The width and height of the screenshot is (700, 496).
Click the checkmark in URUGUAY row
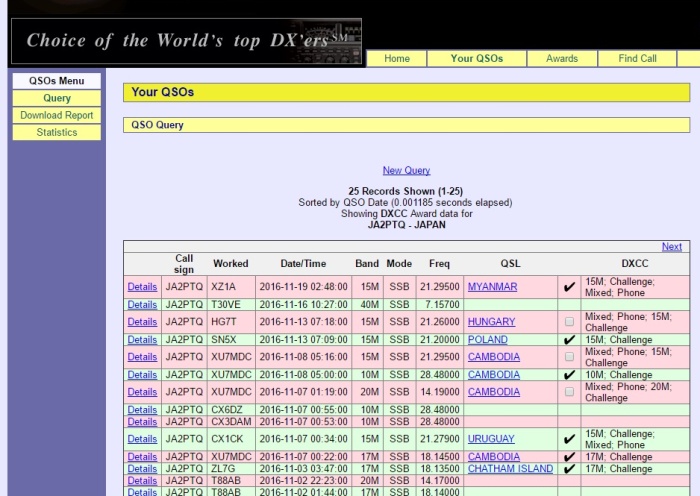coord(569,439)
